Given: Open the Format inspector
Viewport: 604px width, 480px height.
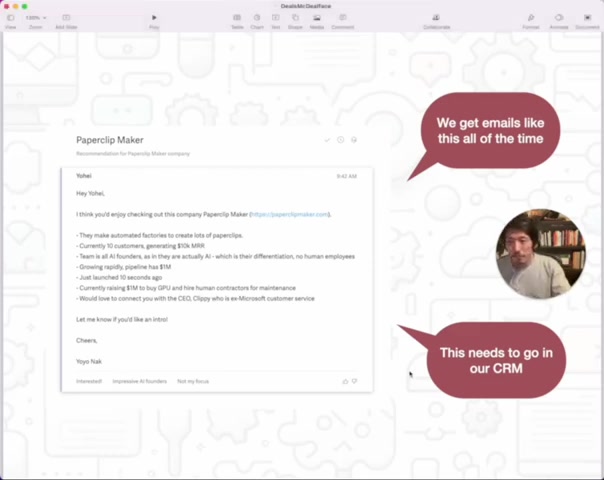Looking at the screenshot, I should [x=531, y=21].
